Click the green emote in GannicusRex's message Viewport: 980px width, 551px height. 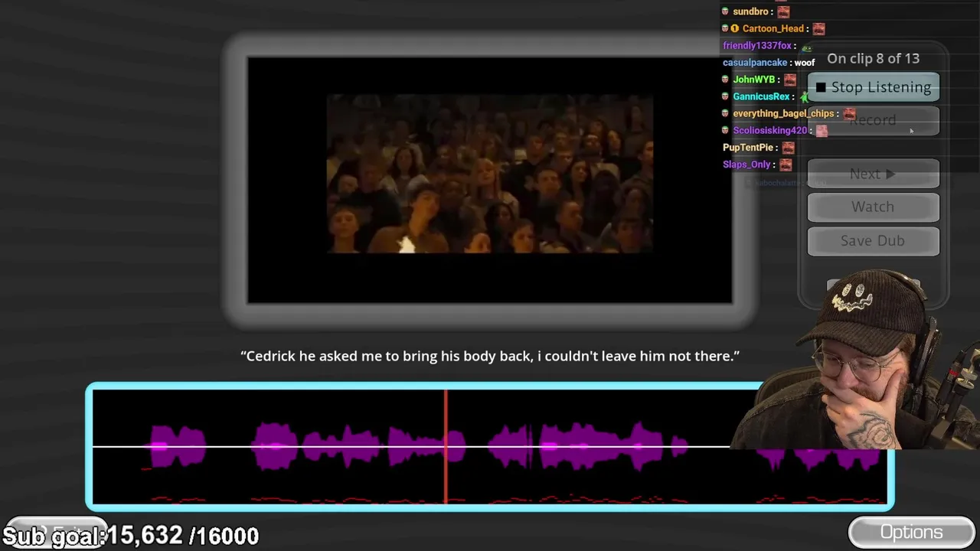click(804, 96)
